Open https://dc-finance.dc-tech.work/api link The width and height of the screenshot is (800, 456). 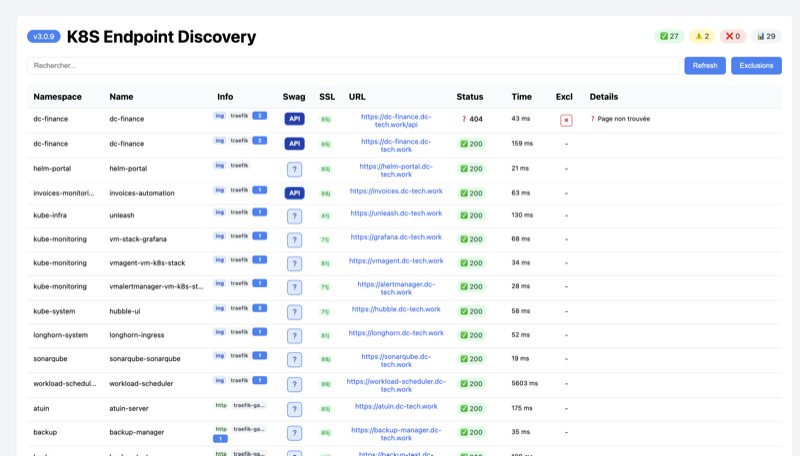tap(396, 121)
